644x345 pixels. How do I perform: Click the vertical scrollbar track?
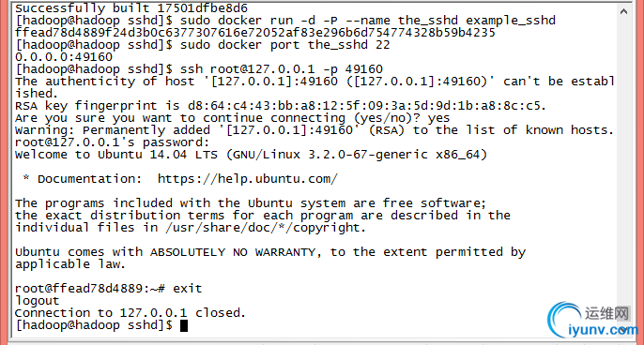tap(624, 164)
